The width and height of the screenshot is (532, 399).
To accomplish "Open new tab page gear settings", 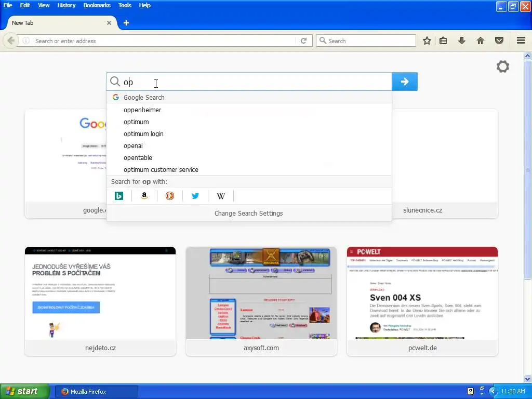I will pos(503,66).
